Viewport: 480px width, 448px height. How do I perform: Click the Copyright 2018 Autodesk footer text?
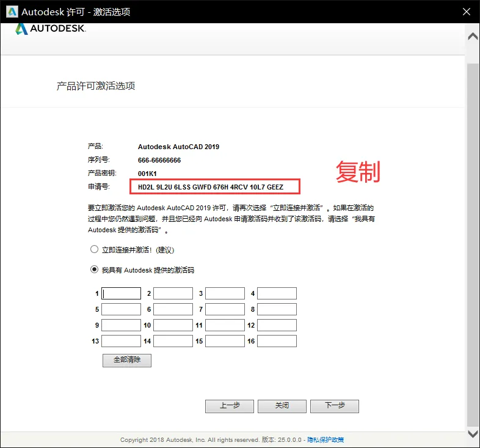pyautogui.click(x=189, y=439)
